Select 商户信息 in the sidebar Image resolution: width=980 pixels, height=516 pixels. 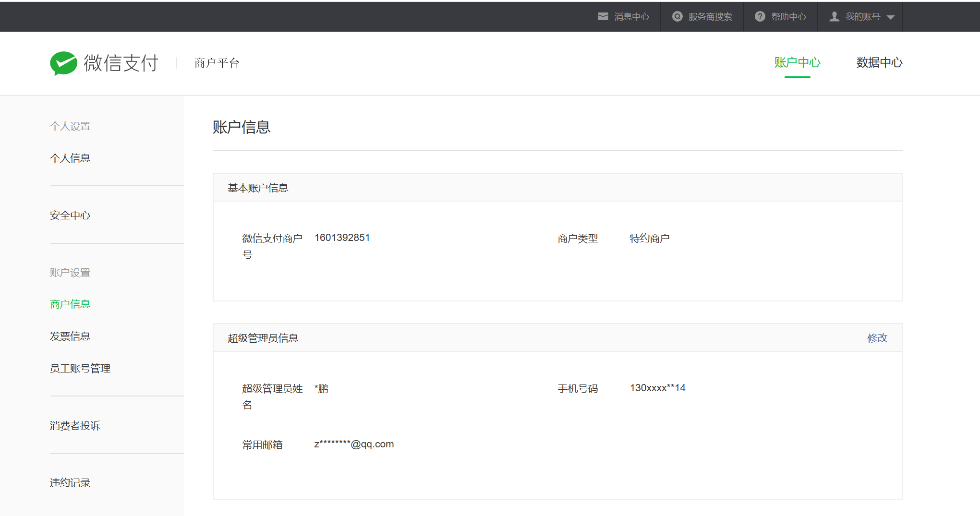click(70, 304)
